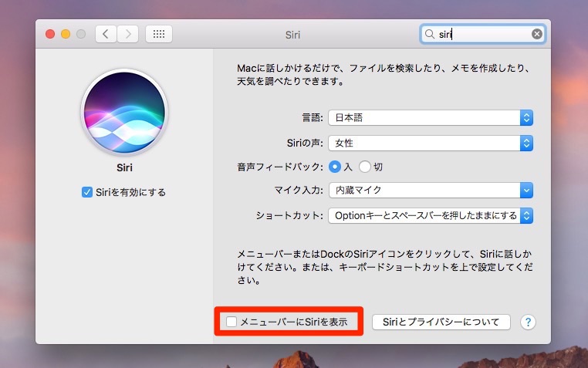Clear the search field with the X icon
588x368 pixels.
pos(536,34)
